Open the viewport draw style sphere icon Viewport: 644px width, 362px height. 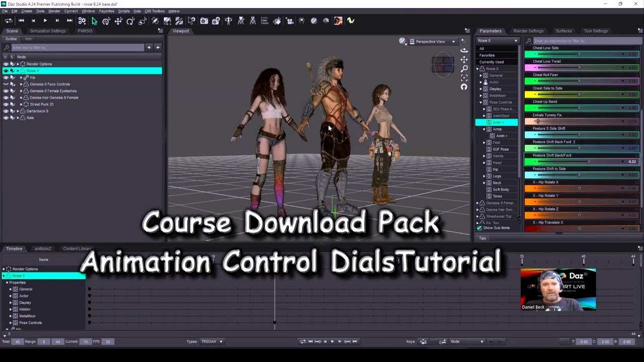click(x=403, y=41)
